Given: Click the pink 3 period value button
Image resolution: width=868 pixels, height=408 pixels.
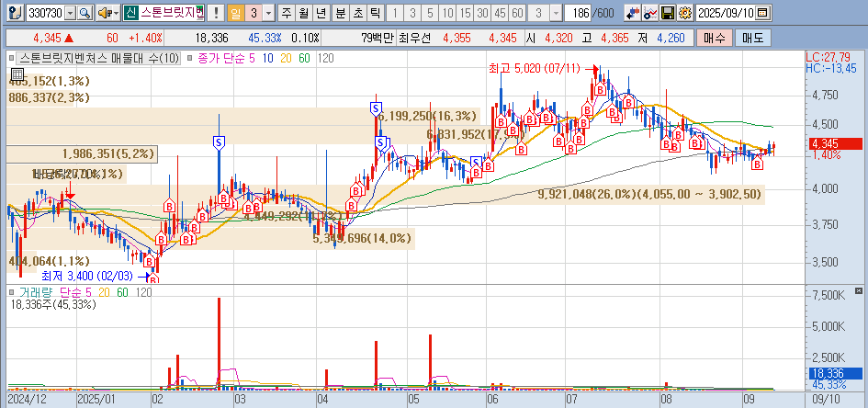Looking at the screenshot, I should point(254,13).
